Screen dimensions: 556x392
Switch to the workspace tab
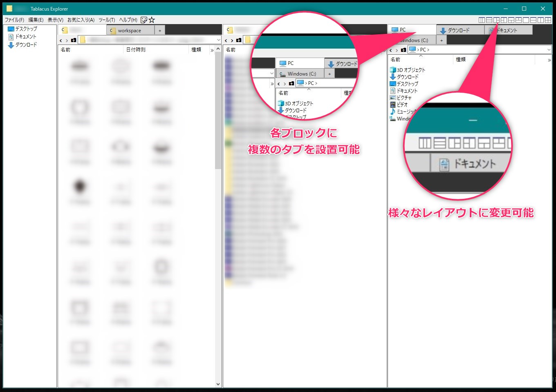pyautogui.click(x=130, y=30)
